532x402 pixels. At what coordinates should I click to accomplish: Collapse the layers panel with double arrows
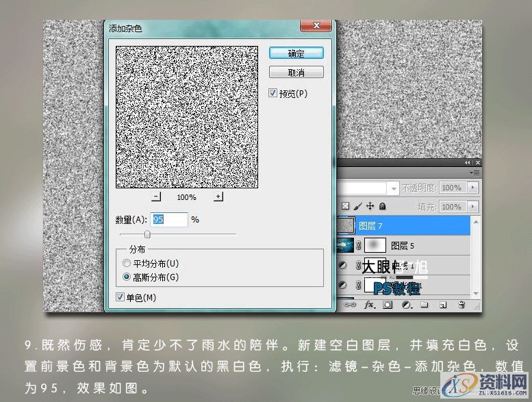pos(467,163)
